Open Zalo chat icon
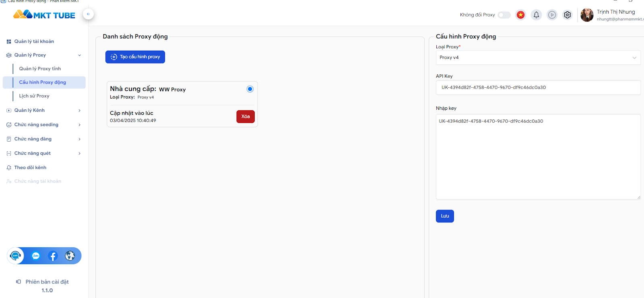The image size is (644, 298). click(x=36, y=256)
